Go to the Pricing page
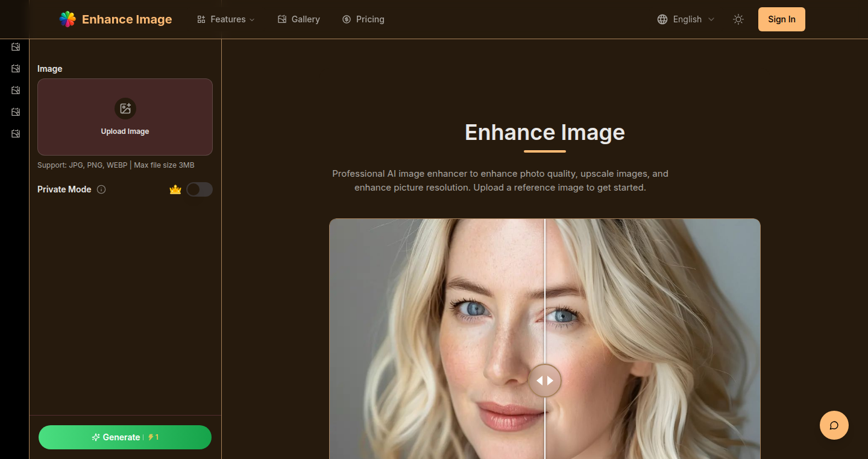Viewport: 868px width, 459px height. click(363, 19)
